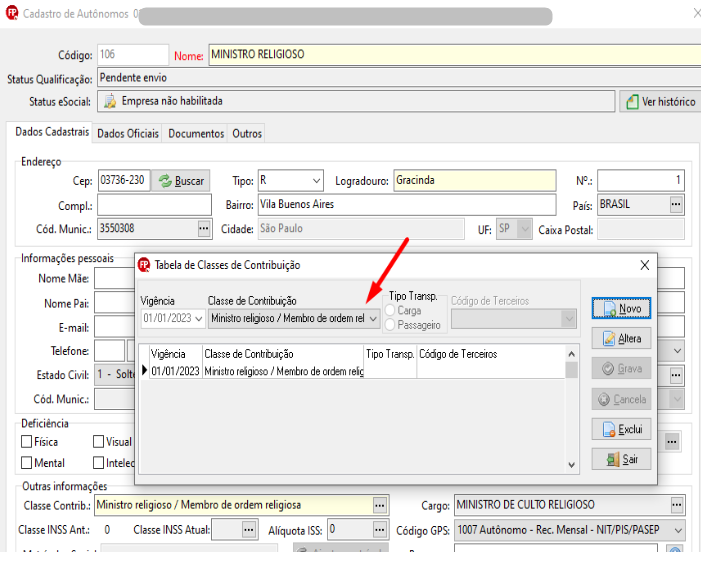Open the Cargo lookup ellipsis button
Viewport: 702px width, 563px height.
(676, 505)
